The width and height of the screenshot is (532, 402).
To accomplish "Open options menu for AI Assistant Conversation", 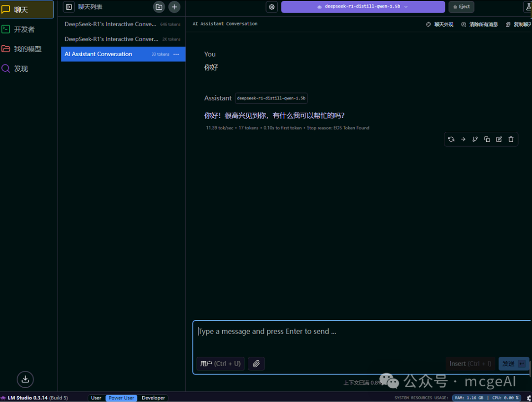I will click(176, 54).
